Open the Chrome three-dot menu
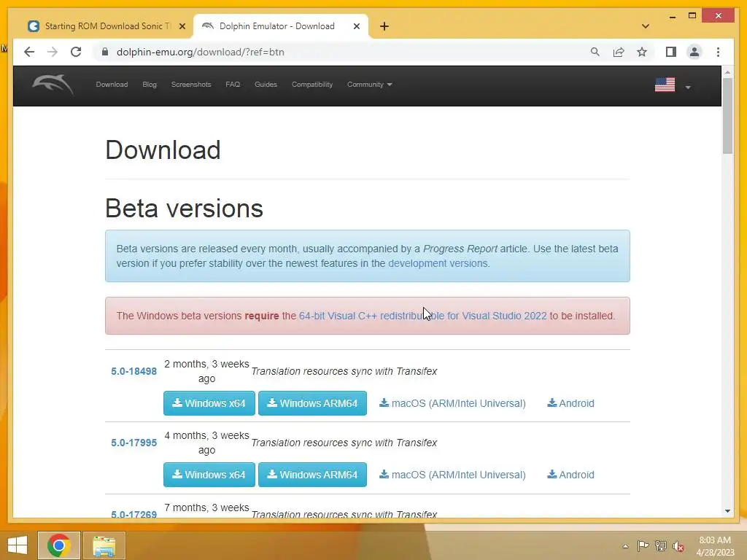This screenshot has width=747, height=560. click(718, 52)
